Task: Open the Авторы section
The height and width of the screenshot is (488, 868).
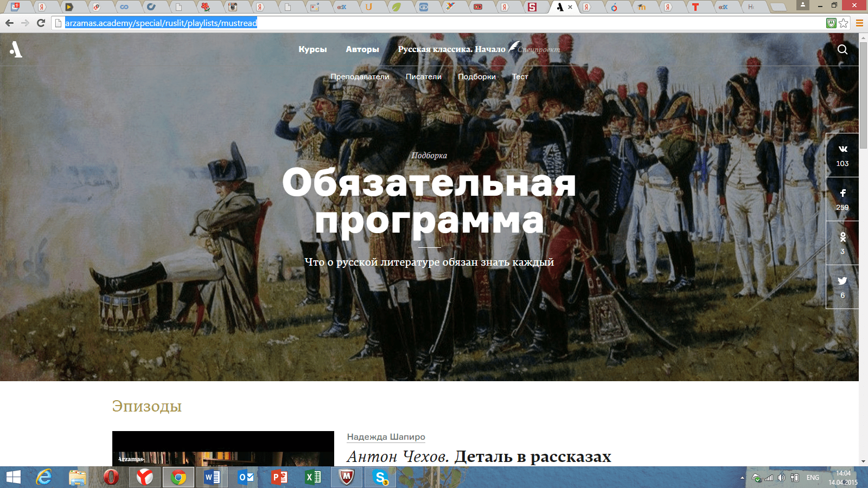Action: (362, 49)
